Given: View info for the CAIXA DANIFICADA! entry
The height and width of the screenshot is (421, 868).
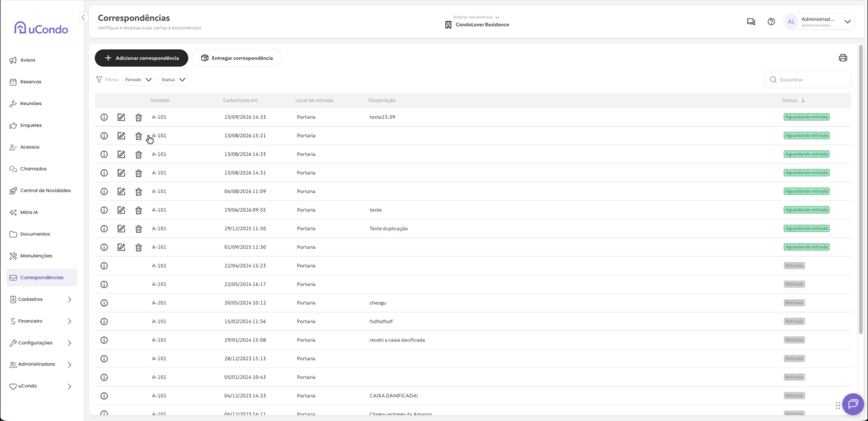Looking at the screenshot, I should click(x=104, y=396).
